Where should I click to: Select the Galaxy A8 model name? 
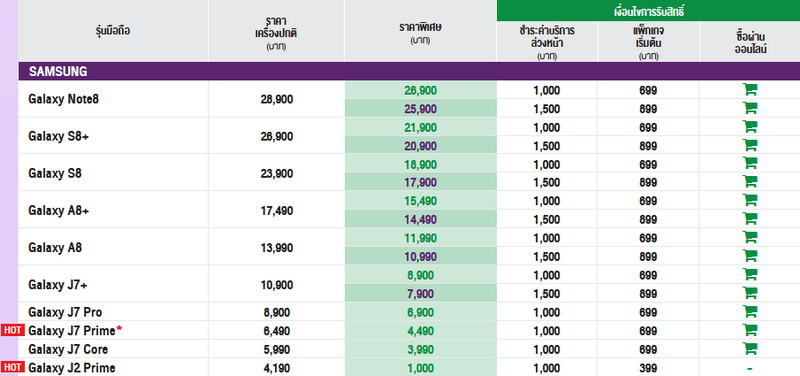pos(55,248)
